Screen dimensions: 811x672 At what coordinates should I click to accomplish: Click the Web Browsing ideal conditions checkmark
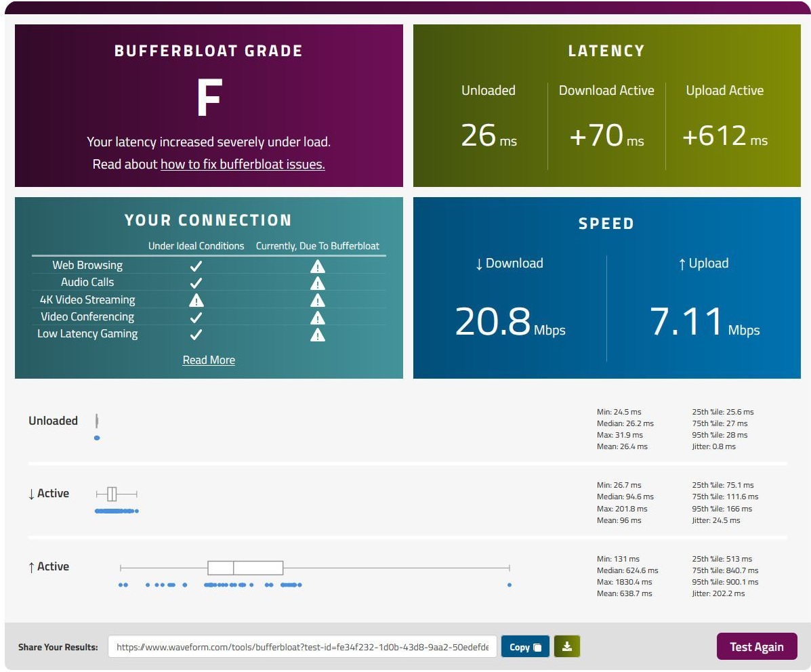[196, 266]
